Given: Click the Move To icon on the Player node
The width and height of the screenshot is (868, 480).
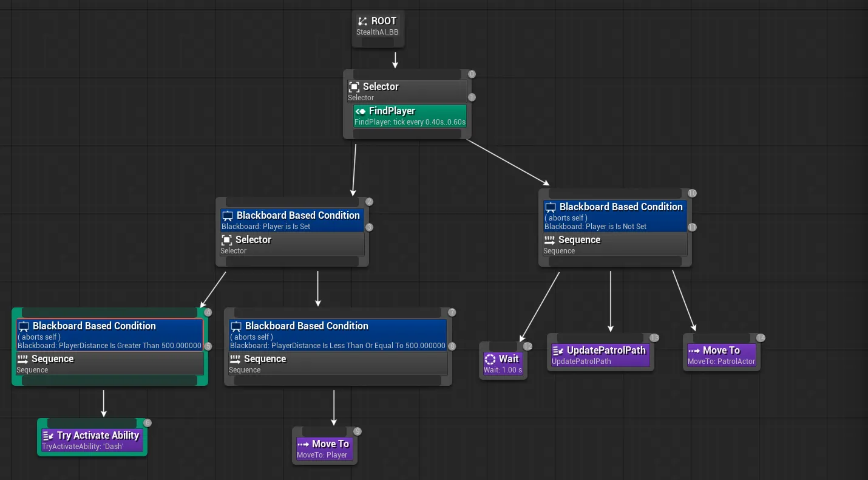Looking at the screenshot, I should point(303,444).
